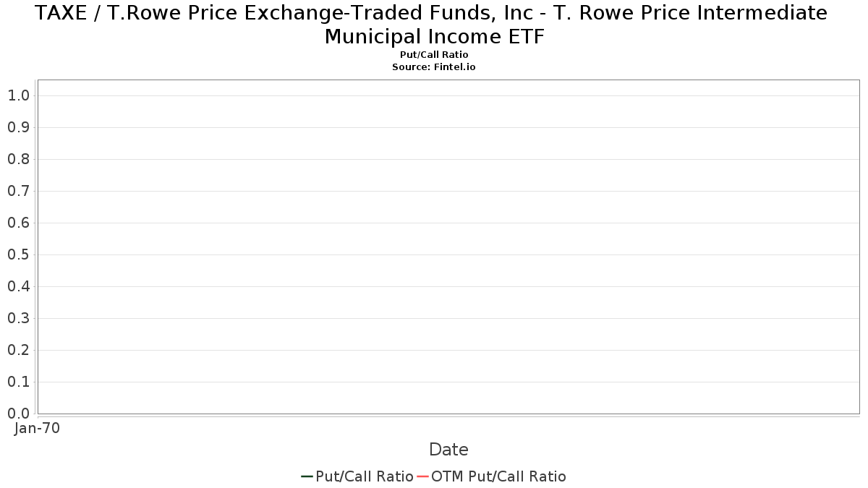Screen dimensions: 868x488
Task: Click the 0.4 y-axis label
Action: point(19,286)
